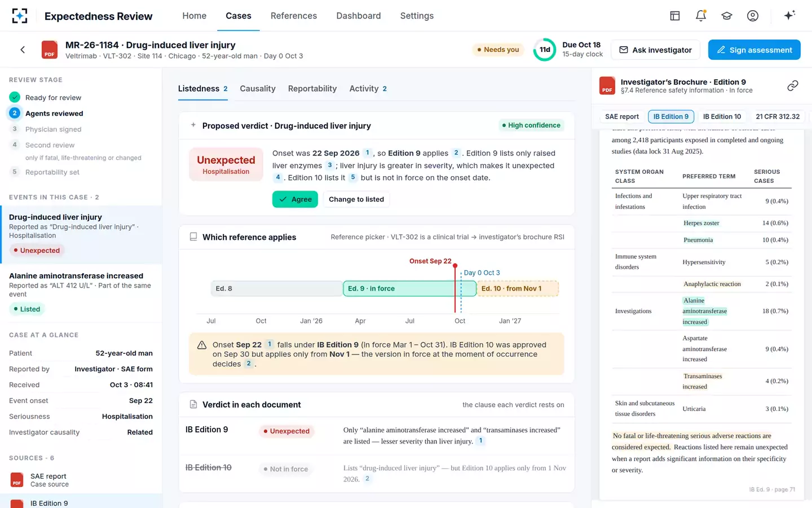The height and width of the screenshot is (508, 812).
Task: Click the document icon beside Verdict in each document
Action: [193, 405]
